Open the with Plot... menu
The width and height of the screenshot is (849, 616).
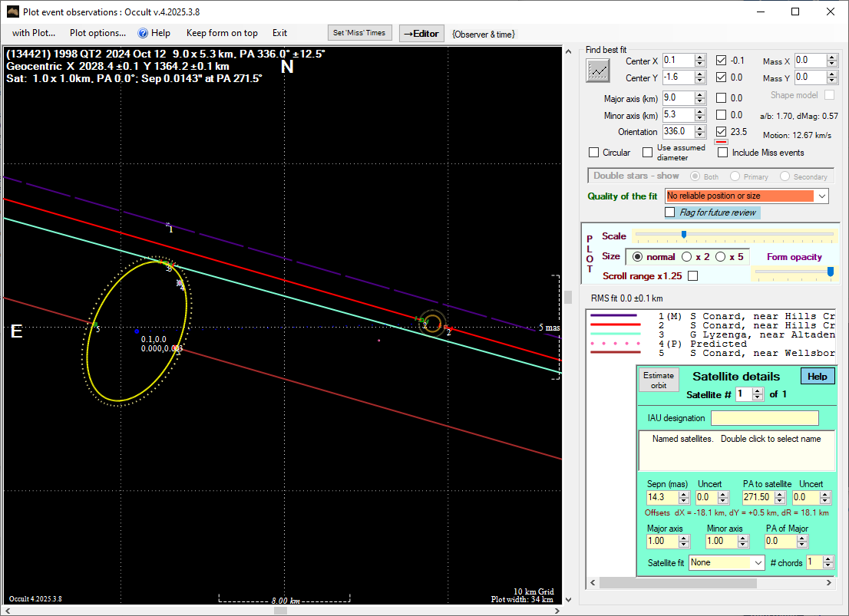tap(34, 33)
